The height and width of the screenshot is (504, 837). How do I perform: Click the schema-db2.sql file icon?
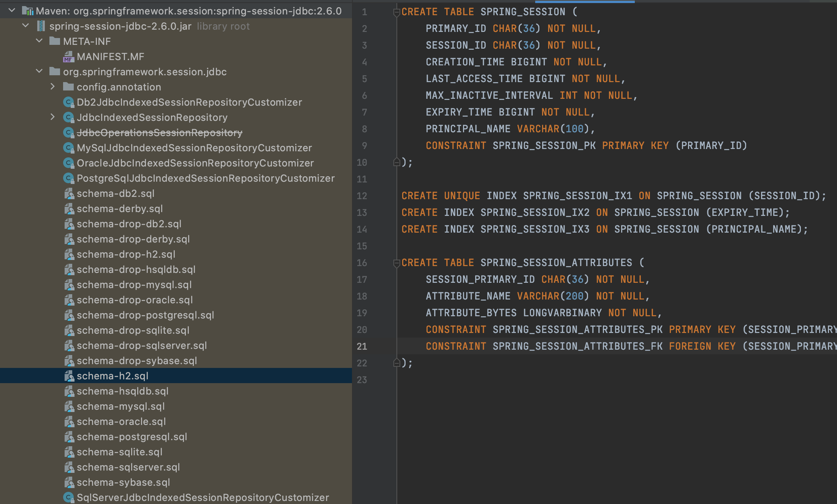click(x=69, y=194)
